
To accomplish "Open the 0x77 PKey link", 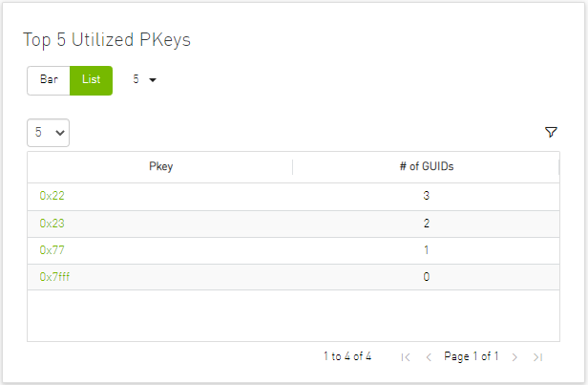I will [52, 250].
